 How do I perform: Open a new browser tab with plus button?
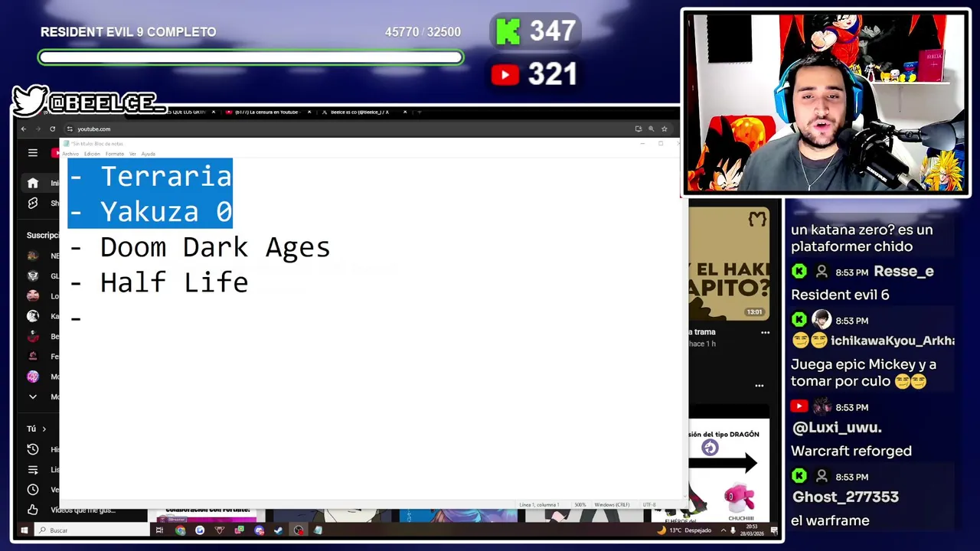[419, 112]
